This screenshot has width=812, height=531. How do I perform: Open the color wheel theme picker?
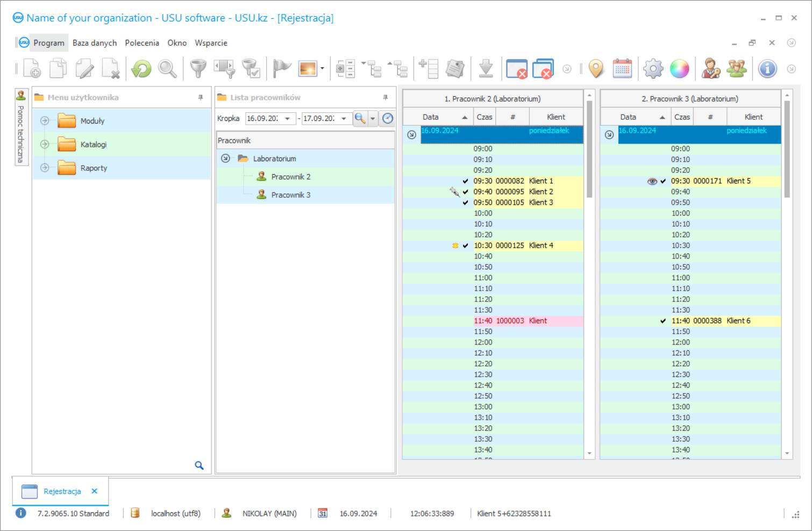(680, 69)
